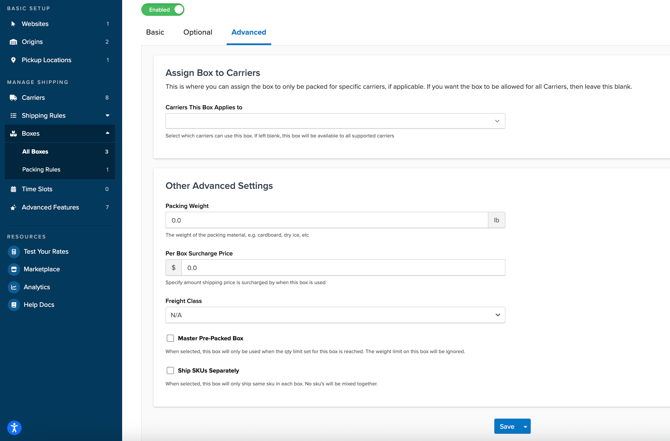Switch to the Optional tab

click(197, 32)
